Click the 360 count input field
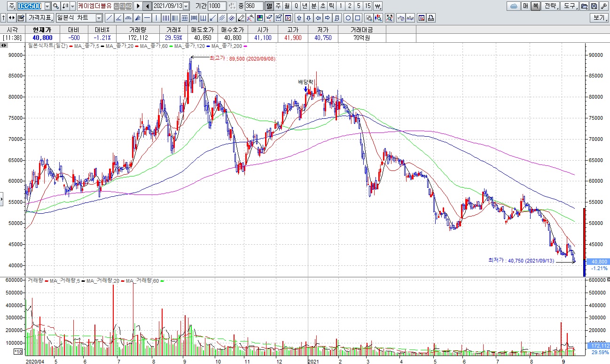Image resolution: width=610 pixels, height=364 pixels. pos(254,6)
